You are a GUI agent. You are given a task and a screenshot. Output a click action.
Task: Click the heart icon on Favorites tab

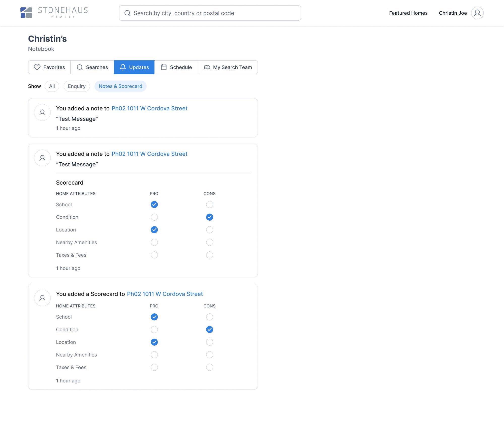click(37, 67)
